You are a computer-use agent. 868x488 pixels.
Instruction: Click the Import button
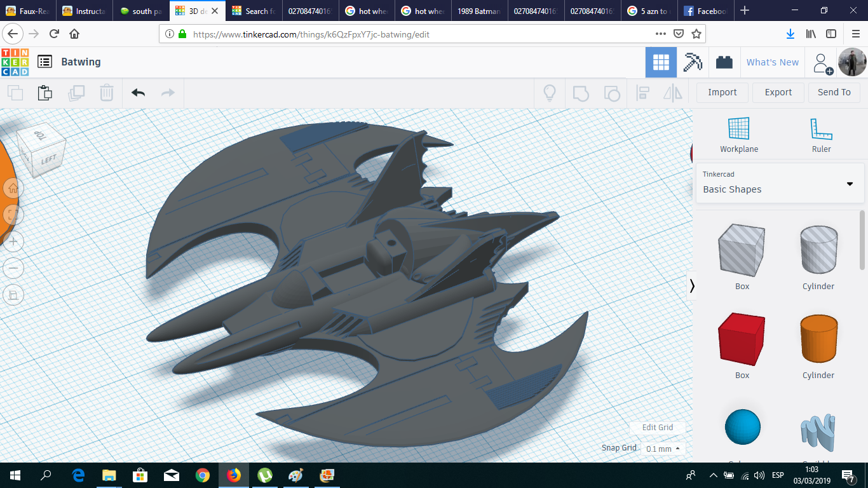[722, 92]
